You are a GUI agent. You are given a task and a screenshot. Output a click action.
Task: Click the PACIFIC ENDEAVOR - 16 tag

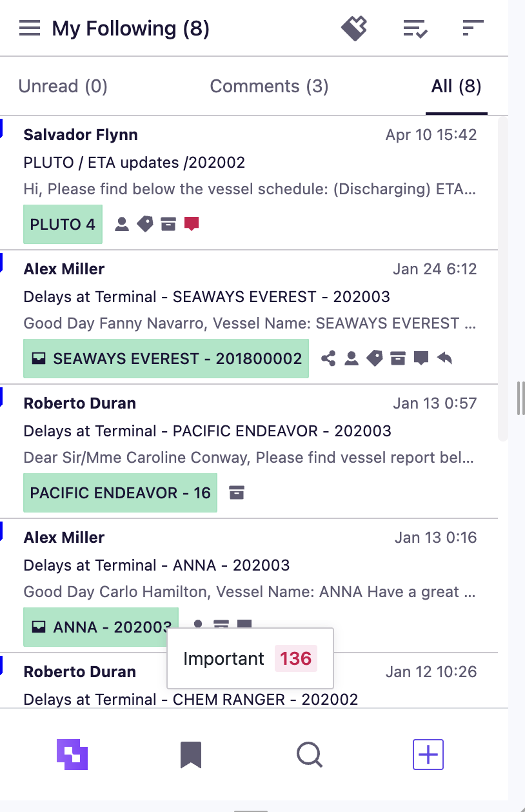(120, 492)
